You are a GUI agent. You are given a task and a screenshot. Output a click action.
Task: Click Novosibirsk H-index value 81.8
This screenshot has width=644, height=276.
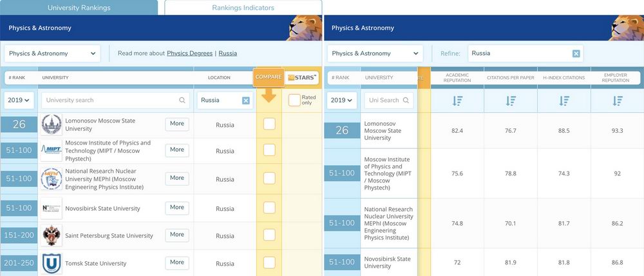[564, 262]
